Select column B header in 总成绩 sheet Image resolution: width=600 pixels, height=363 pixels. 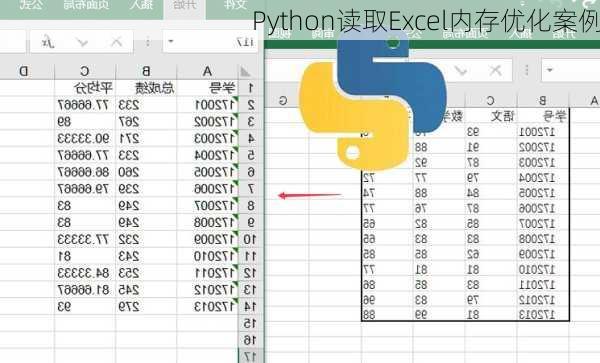tap(146, 72)
